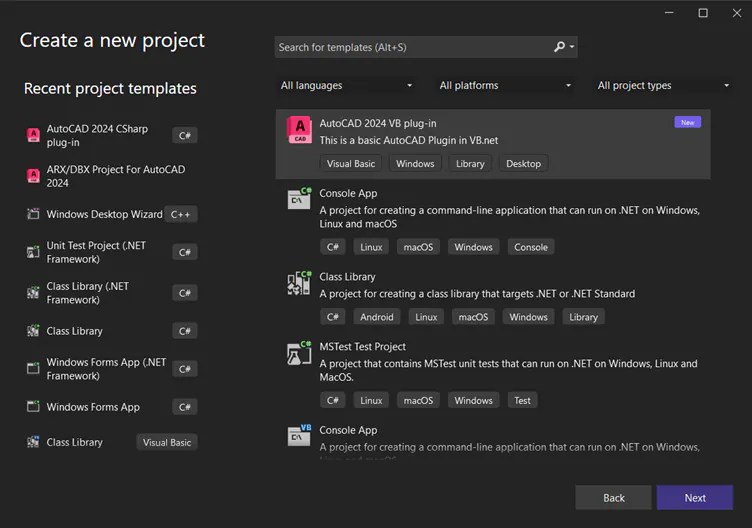Click the Library tag on AutoCAD plug-in

point(470,164)
